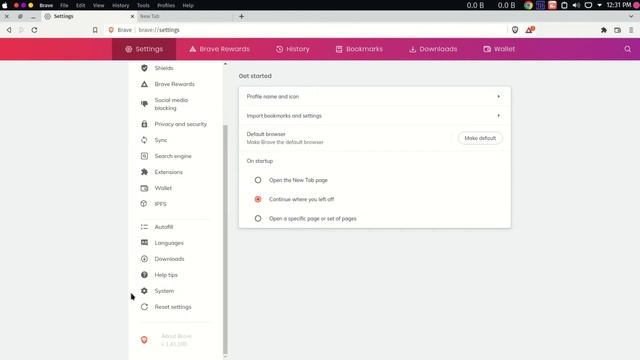Open Extensions settings section

tap(169, 172)
